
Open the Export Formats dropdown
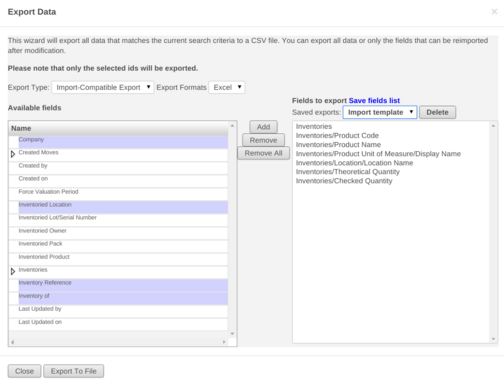click(227, 87)
